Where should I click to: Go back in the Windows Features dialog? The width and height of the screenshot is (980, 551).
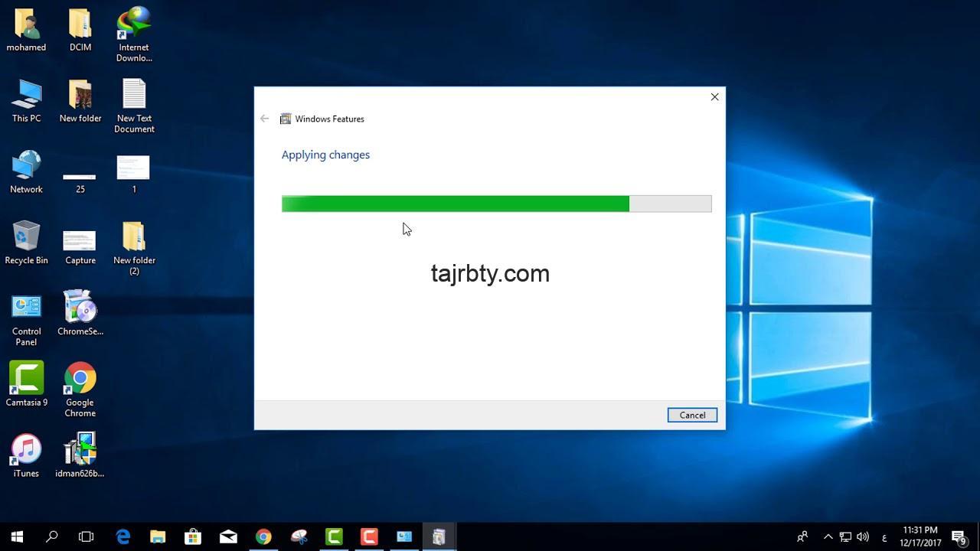pyautogui.click(x=264, y=119)
